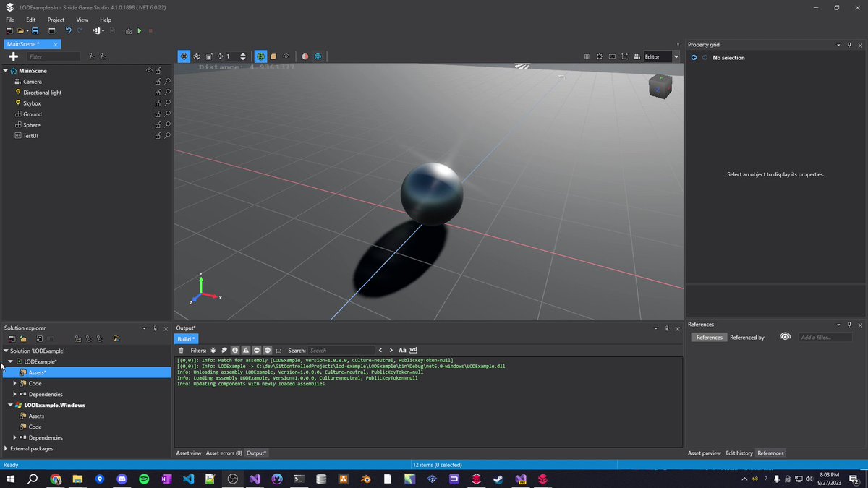Toggle the lock icon for the Sphere entity
The image size is (868, 488).
pos(158,125)
